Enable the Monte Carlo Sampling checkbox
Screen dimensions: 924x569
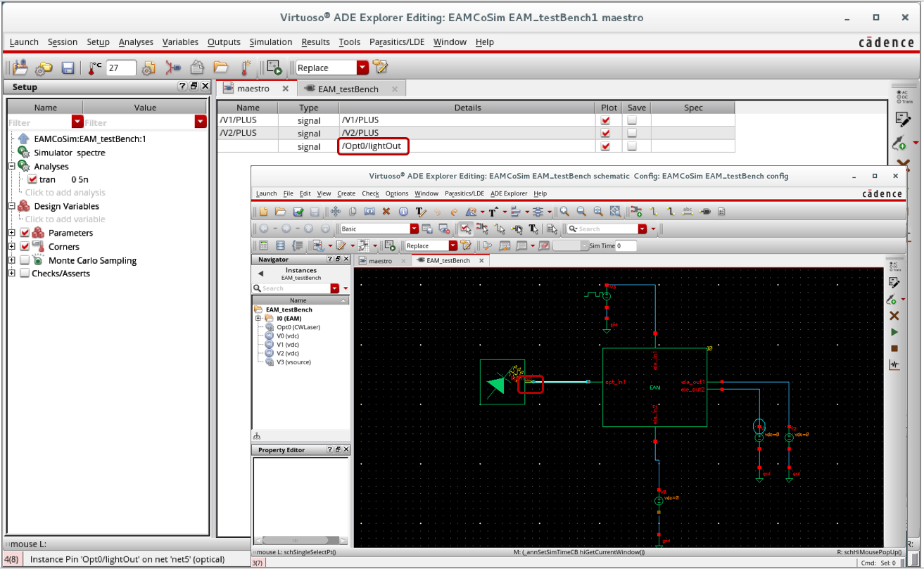coord(25,260)
